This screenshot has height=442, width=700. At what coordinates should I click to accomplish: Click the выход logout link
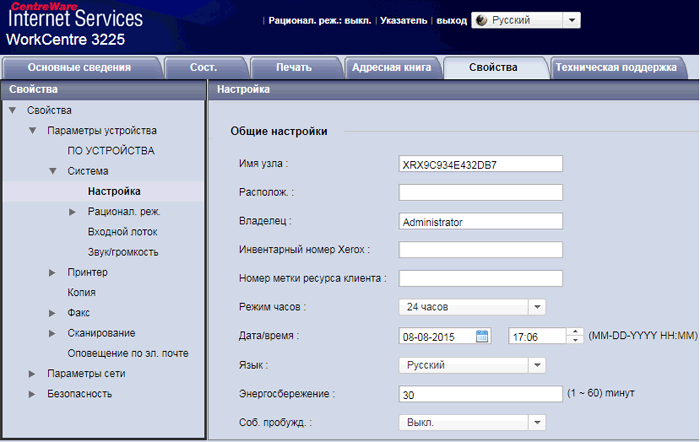(451, 21)
